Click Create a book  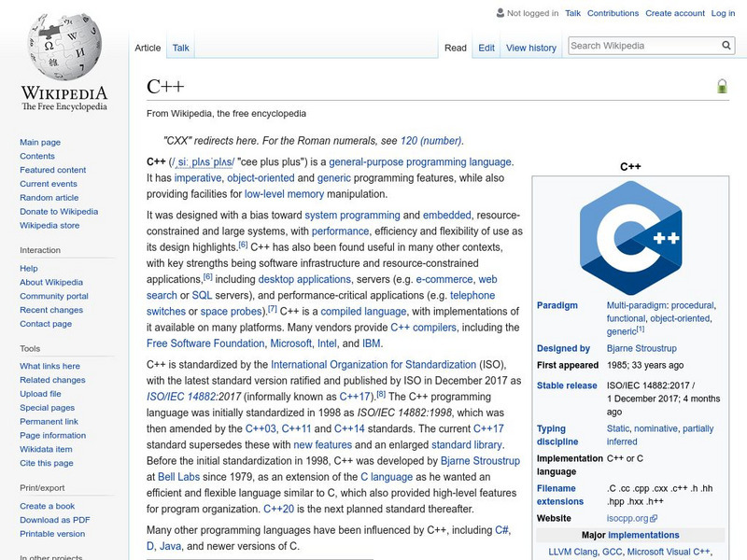coord(48,506)
